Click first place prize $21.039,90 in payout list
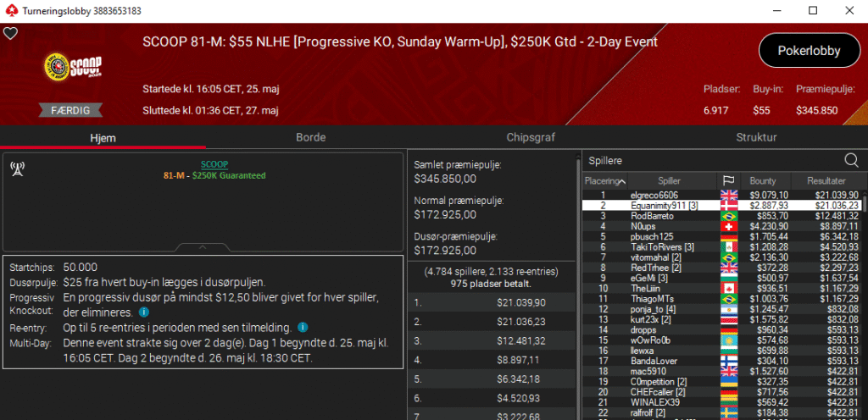868x420 pixels. [x=521, y=302]
